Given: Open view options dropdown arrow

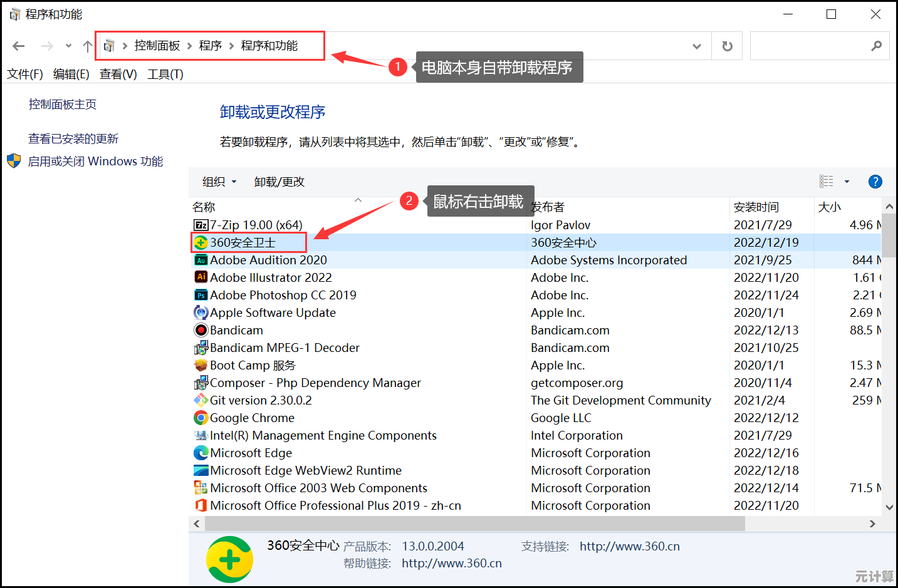Looking at the screenshot, I should pos(847,182).
